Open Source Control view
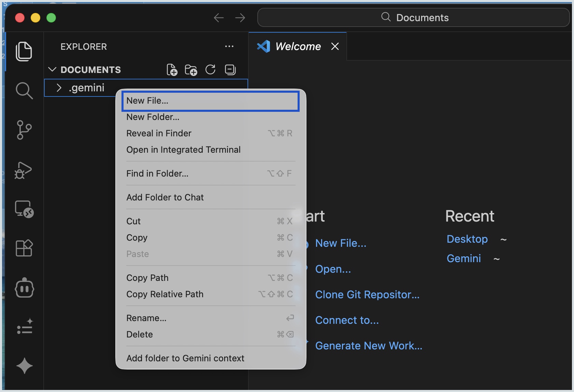The width and height of the screenshot is (574, 392). click(24, 130)
